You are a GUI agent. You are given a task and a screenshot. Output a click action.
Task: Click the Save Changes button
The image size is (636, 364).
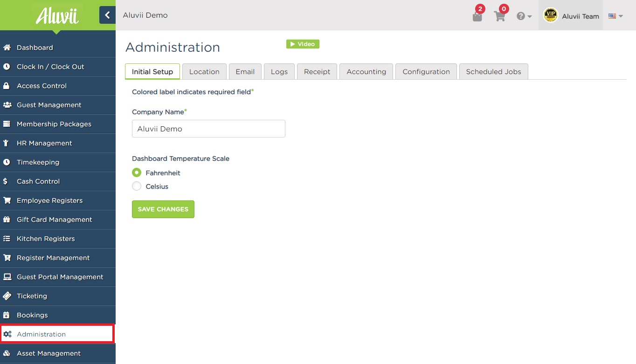(163, 209)
